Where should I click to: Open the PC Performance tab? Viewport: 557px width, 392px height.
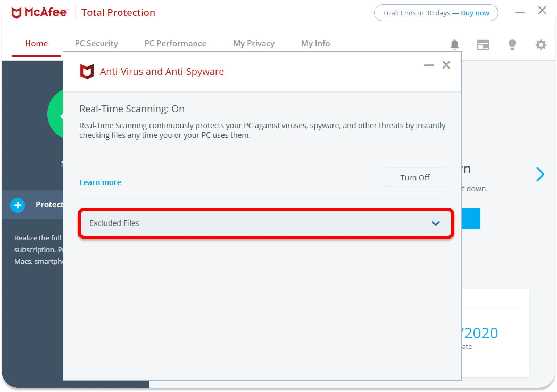point(175,43)
